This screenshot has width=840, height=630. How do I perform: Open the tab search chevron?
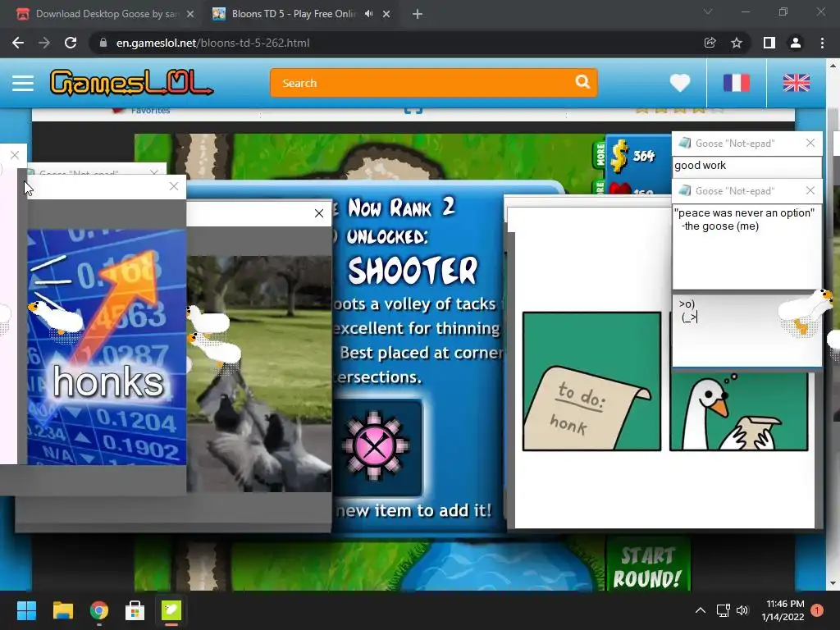[708, 11]
